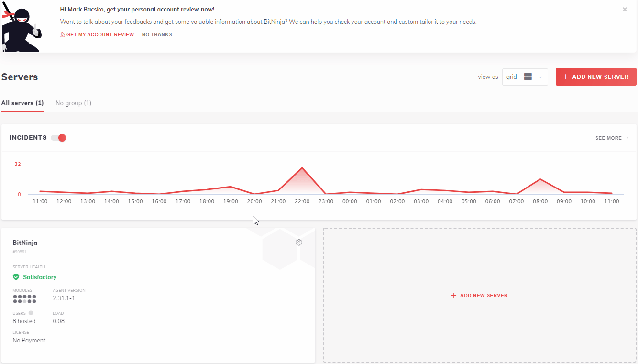Open See More for incidents
638x364 pixels.
612,138
